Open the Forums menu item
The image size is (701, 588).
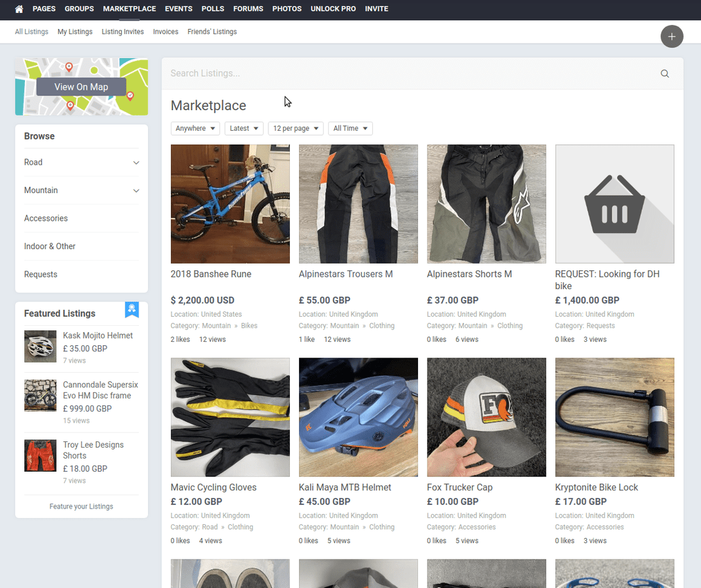(x=248, y=9)
